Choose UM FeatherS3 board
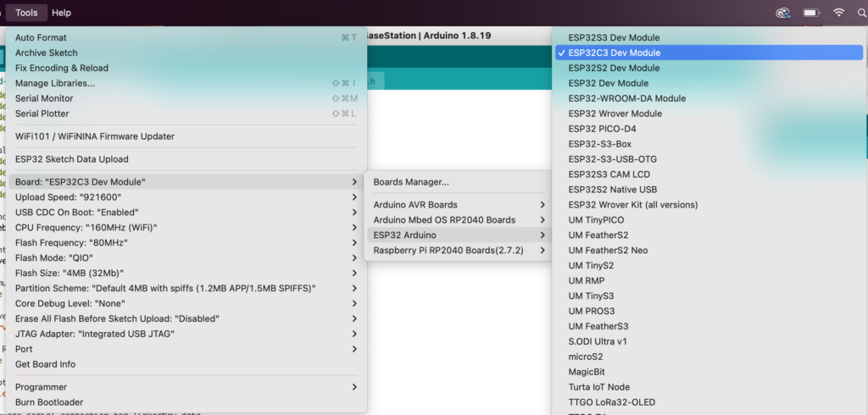 click(709, 326)
